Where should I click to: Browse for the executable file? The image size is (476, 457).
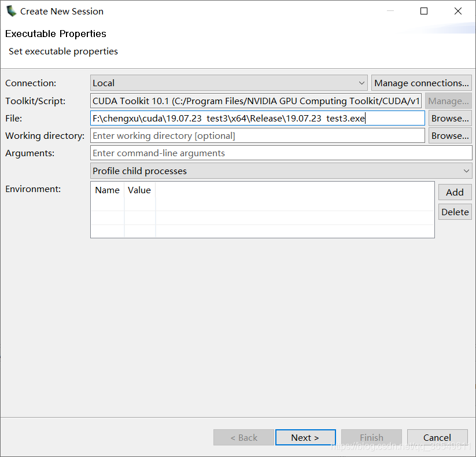click(x=450, y=118)
